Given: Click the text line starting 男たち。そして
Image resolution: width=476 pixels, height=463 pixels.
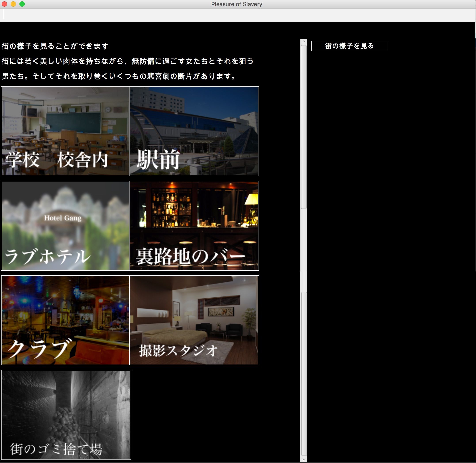Looking at the screenshot, I should pos(118,76).
